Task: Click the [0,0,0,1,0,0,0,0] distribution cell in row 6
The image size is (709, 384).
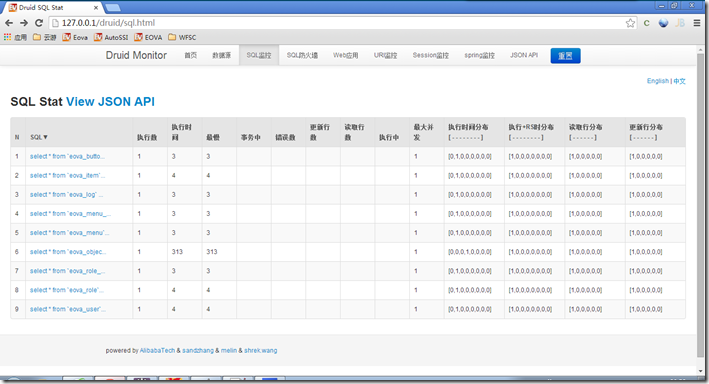Action: tap(470, 252)
